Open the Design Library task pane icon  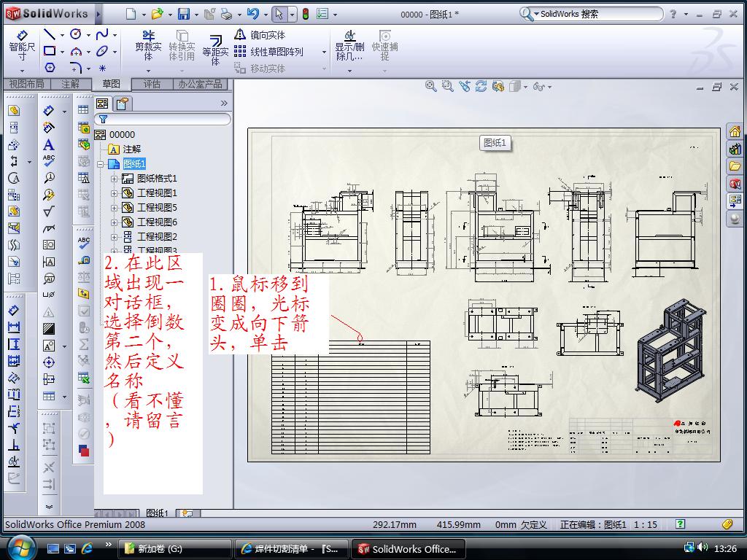tap(735, 149)
